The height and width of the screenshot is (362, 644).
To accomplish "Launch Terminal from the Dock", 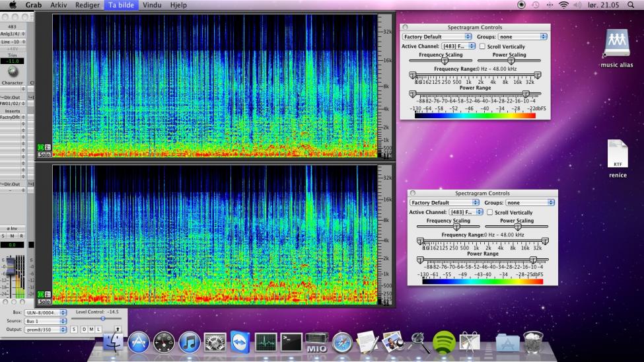I will [x=291, y=342].
